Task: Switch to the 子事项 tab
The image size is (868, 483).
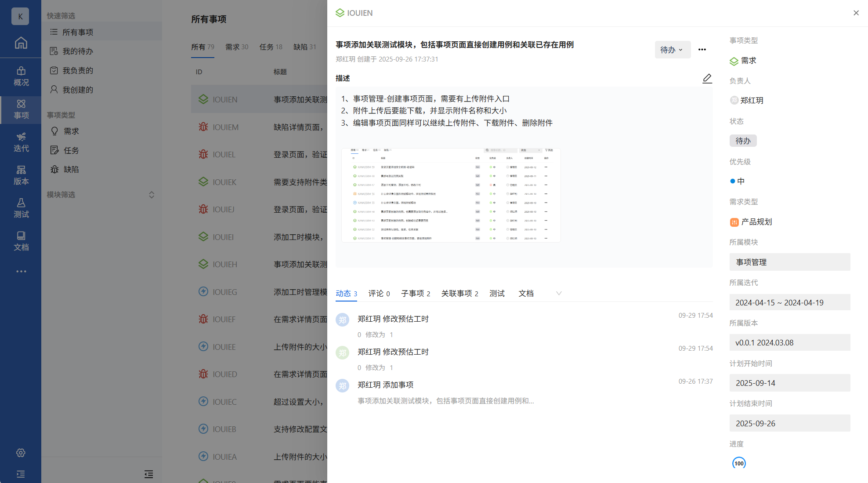Action: pyautogui.click(x=415, y=293)
